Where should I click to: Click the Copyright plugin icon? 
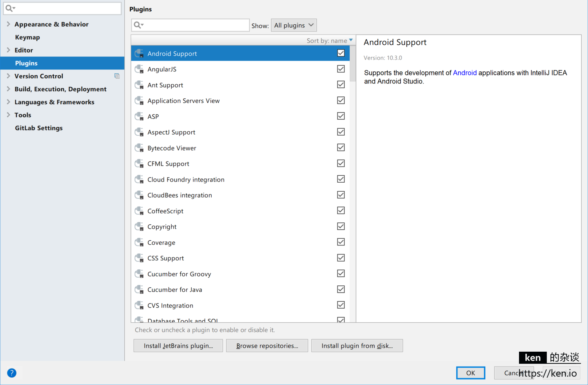point(139,227)
